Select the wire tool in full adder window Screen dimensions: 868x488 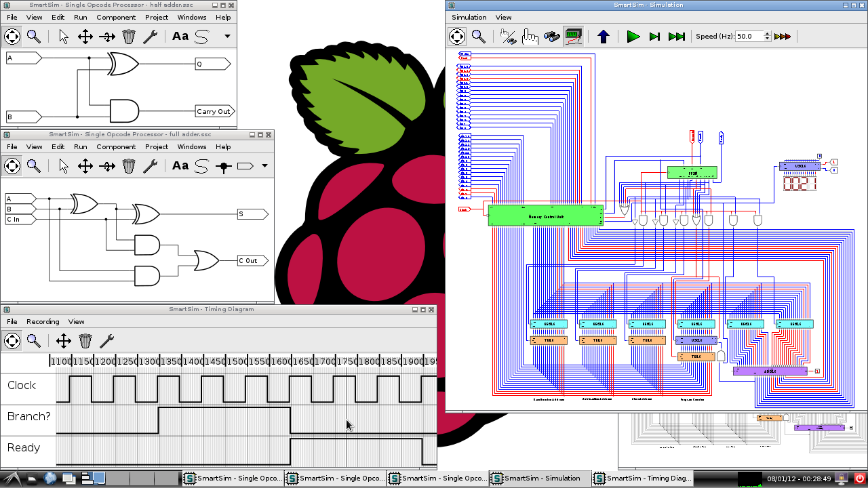pos(202,165)
